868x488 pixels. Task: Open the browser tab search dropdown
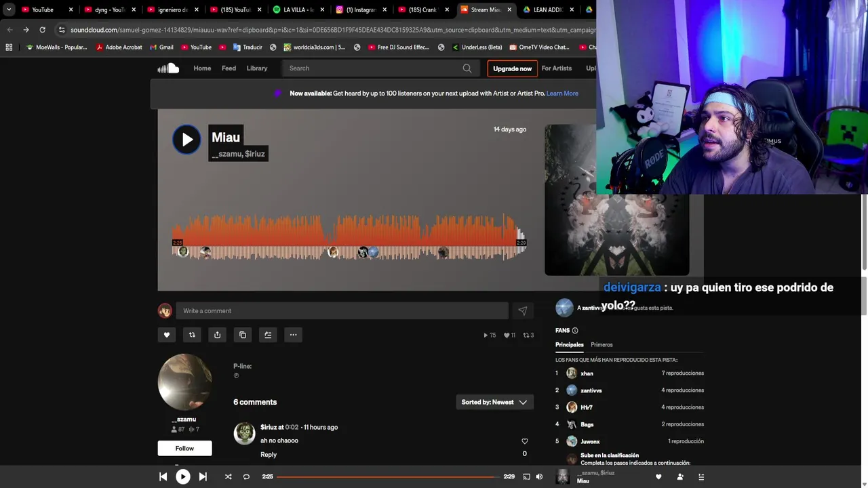[8, 9]
